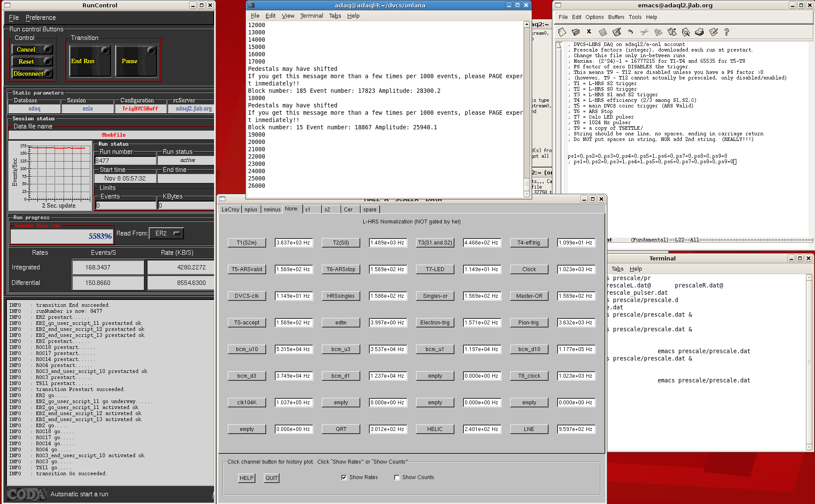Open the View menu in adaq terminal

point(288,16)
